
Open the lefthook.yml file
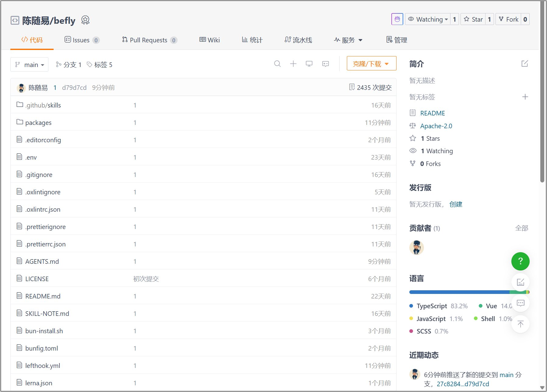coord(43,366)
